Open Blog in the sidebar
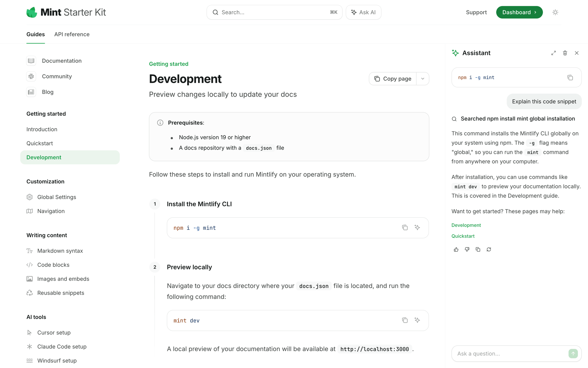The image size is (588, 368). coord(47,92)
